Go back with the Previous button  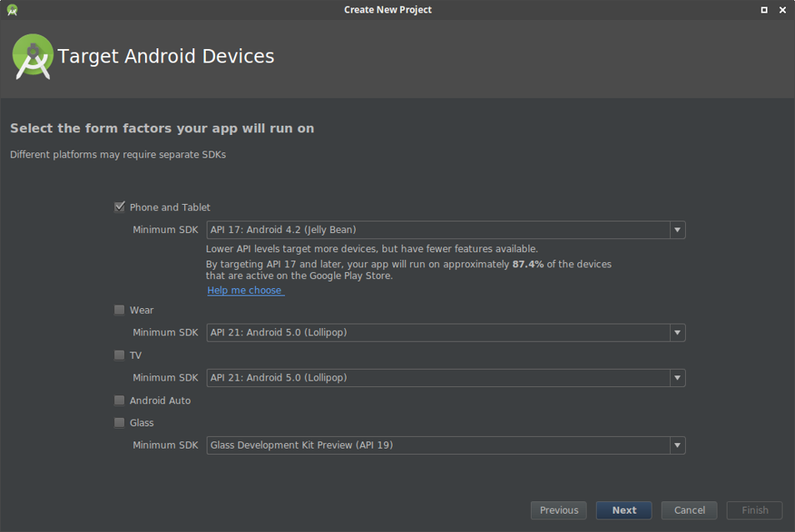point(558,510)
